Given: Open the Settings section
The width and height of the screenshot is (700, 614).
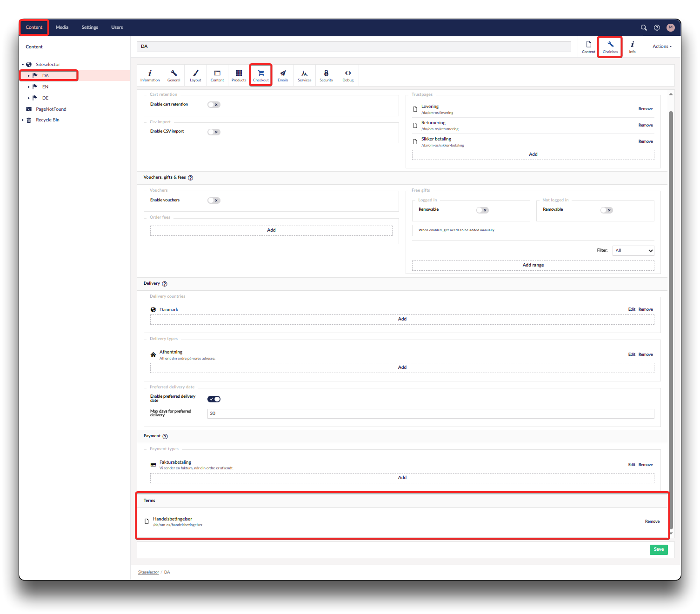Looking at the screenshot, I should (x=90, y=27).
